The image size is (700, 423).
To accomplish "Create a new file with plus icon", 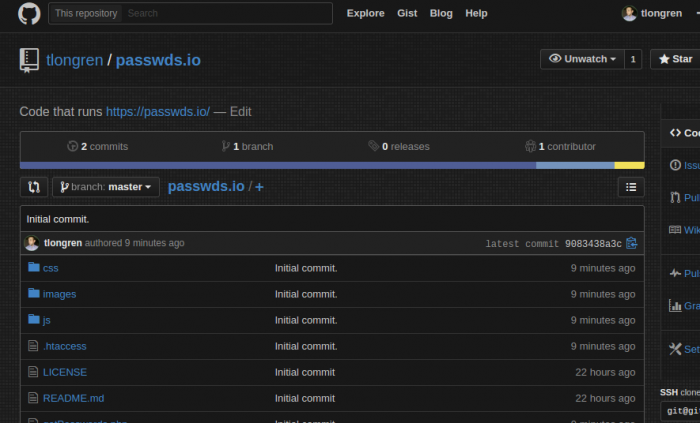I will click(259, 187).
